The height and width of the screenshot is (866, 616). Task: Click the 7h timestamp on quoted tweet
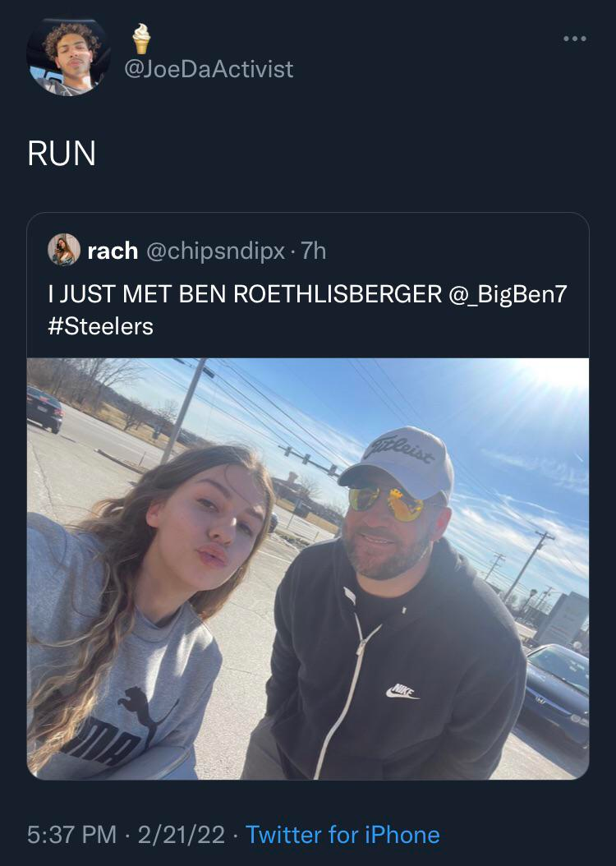[x=314, y=251]
